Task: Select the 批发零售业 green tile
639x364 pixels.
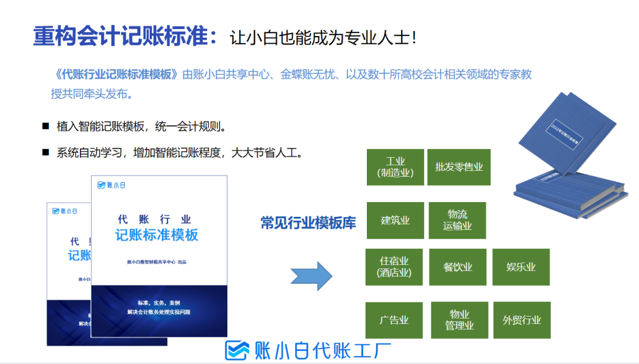Action: click(459, 167)
